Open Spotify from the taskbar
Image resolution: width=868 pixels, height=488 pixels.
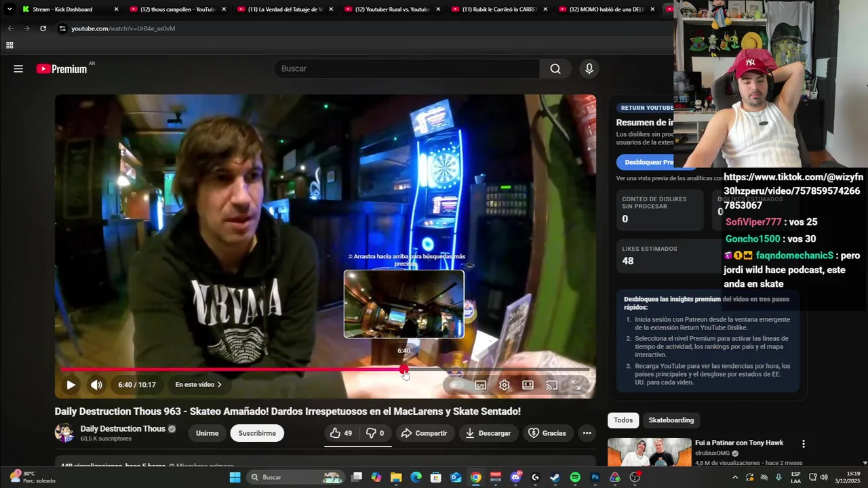(x=575, y=477)
